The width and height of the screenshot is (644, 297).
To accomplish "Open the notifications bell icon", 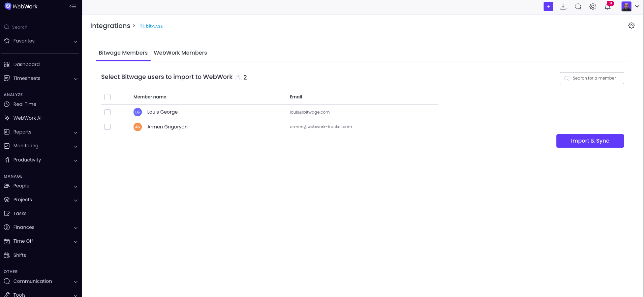I will 608,6.
